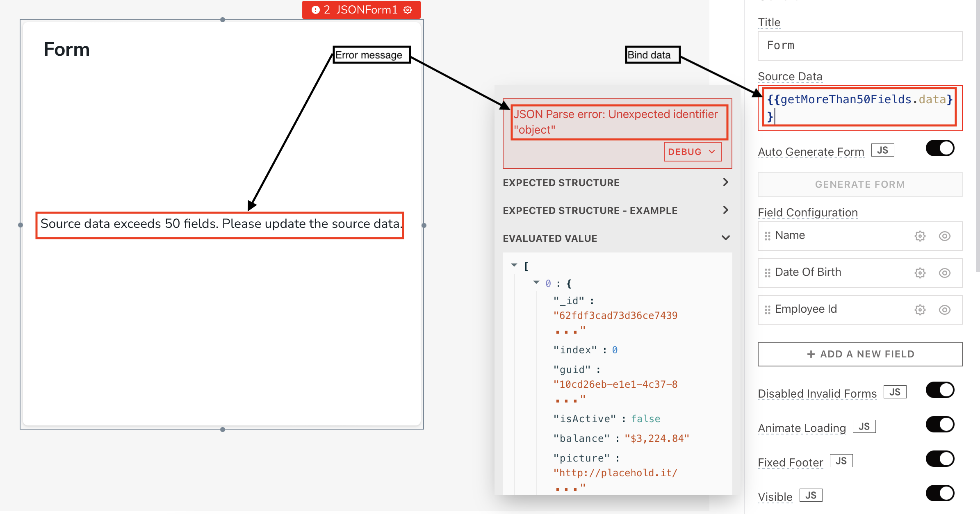This screenshot has height=514, width=980.
Task: Click the JS button beside Fixed Footer
Action: (841, 461)
